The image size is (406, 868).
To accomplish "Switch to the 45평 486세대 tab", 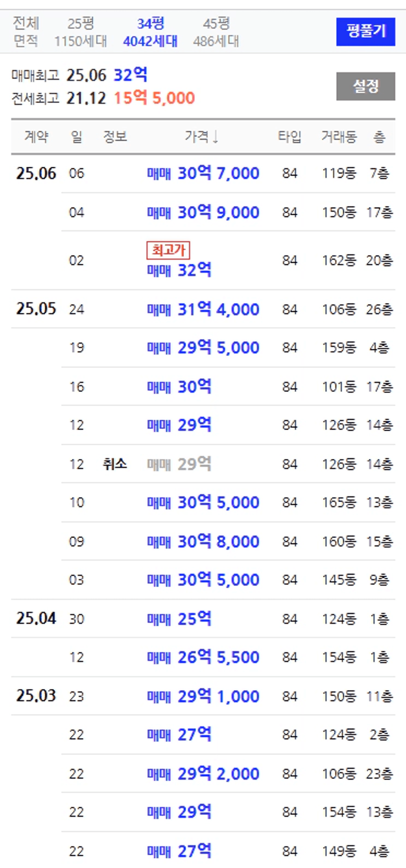I will 216,32.
